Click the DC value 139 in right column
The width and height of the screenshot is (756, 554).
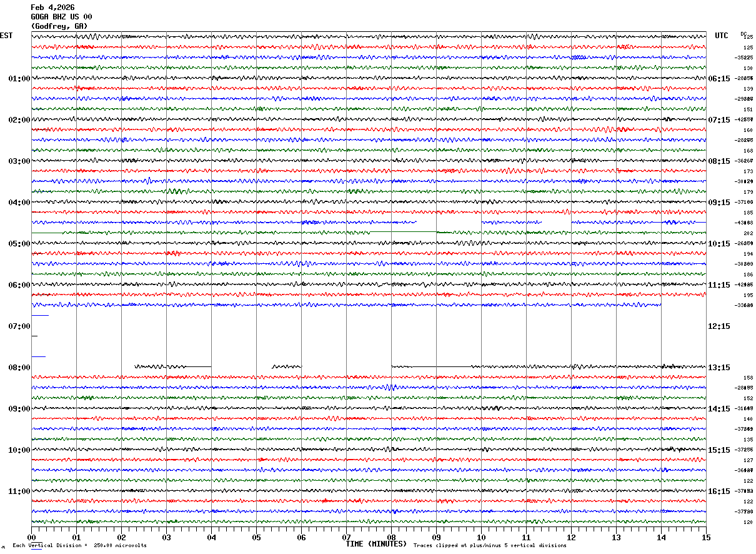click(x=748, y=89)
